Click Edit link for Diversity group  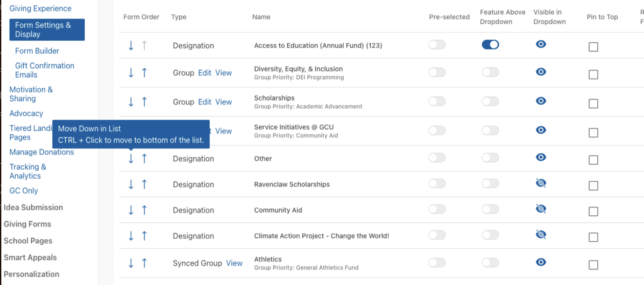tap(205, 73)
